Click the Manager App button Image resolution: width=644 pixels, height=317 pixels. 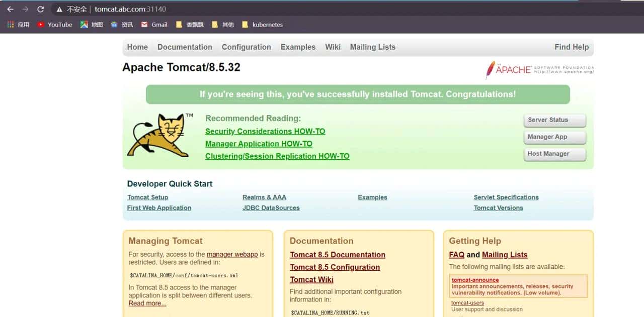click(554, 137)
